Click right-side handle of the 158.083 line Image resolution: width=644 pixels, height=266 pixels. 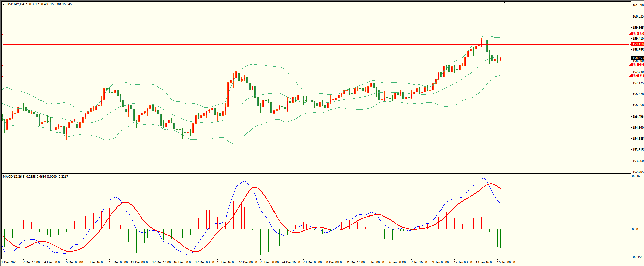click(630, 65)
